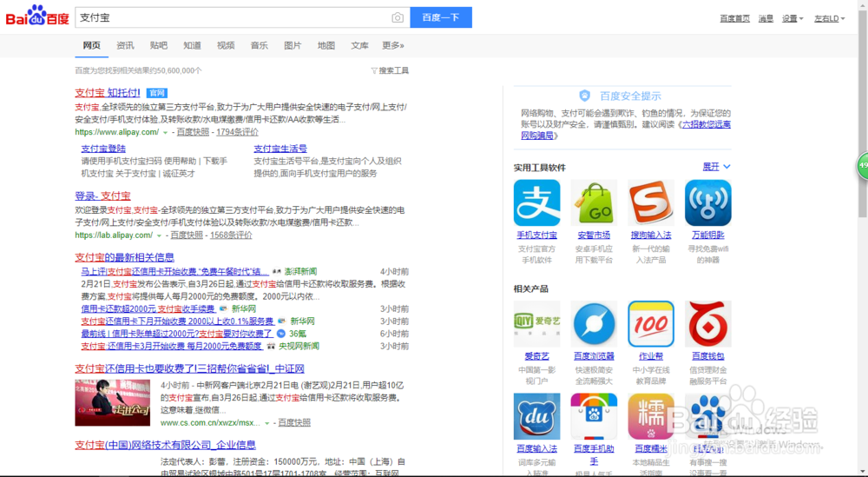The width and height of the screenshot is (868, 477).
Task: Expand dropdown arrow next to lab.alipay.com URL
Action: click(159, 235)
